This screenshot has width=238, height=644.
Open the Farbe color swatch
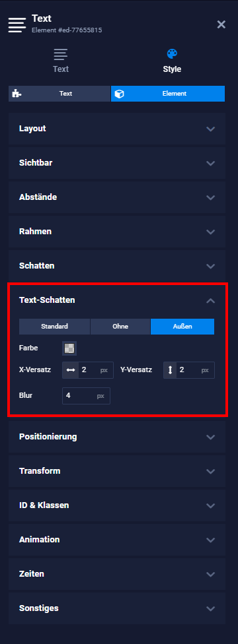(69, 348)
